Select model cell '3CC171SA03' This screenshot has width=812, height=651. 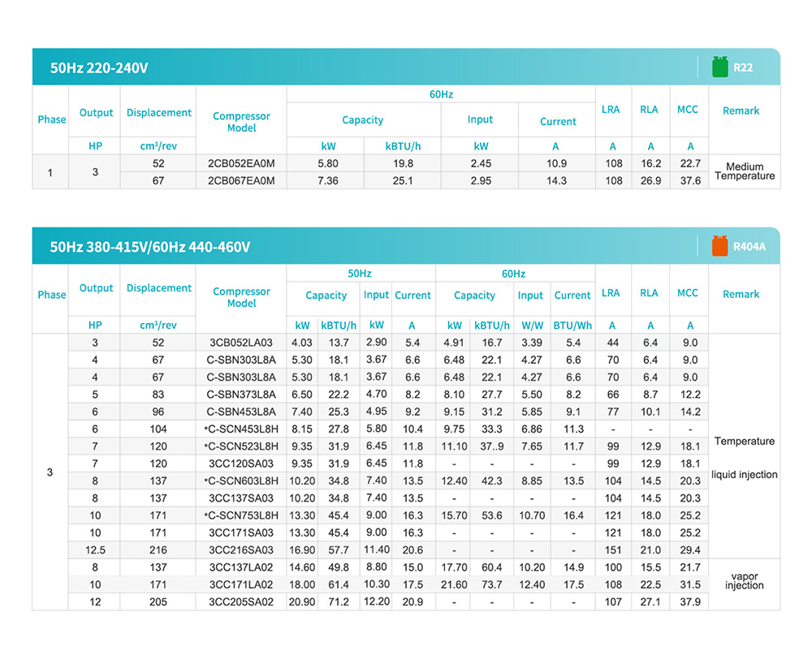click(241, 532)
